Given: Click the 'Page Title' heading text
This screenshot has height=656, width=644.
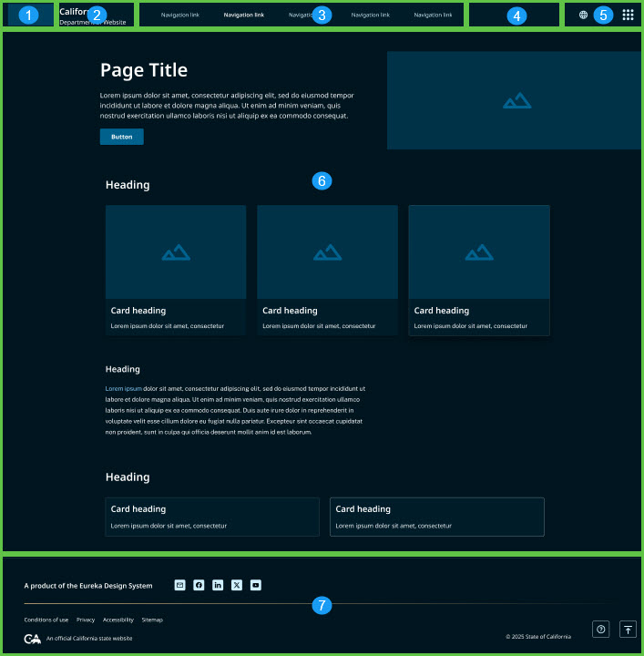Looking at the screenshot, I should pos(144,70).
